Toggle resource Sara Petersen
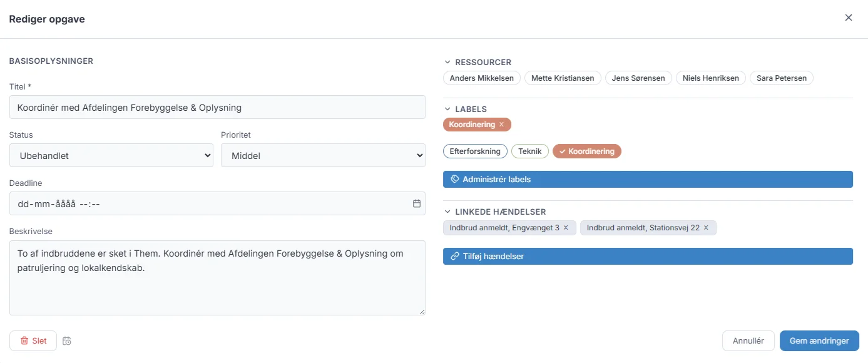 click(782, 78)
